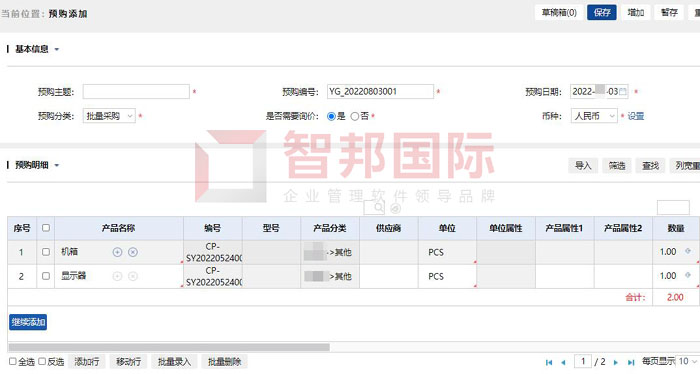Tick the select-all checkbox in the table header

click(x=46, y=228)
